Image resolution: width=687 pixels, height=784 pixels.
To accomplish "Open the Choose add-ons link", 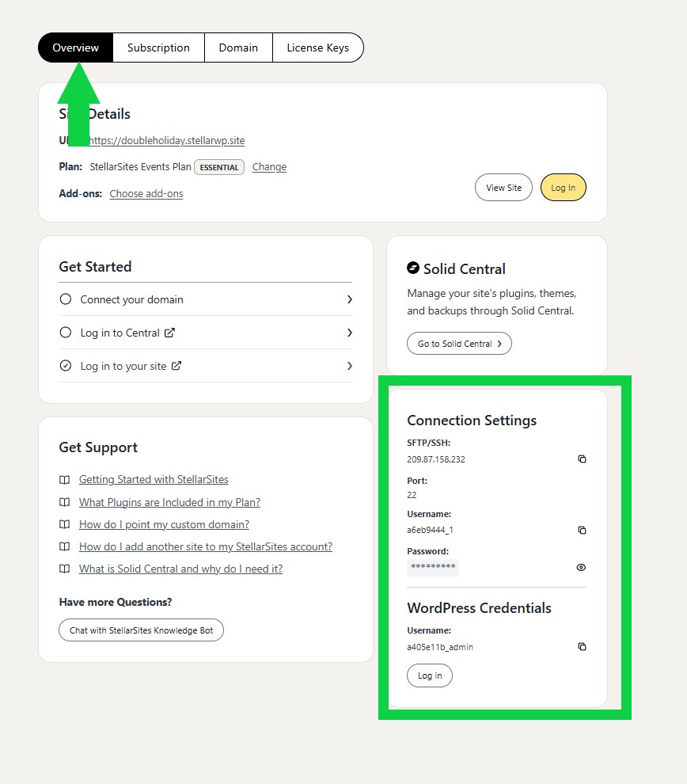I will [x=146, y=193].
